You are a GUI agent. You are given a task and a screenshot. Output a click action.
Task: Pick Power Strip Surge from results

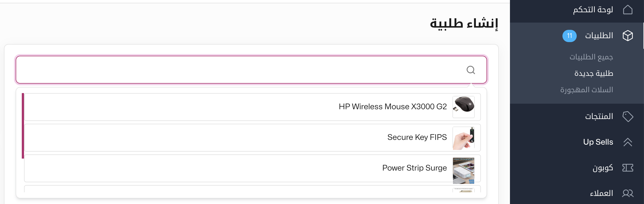tap(252, 168)
